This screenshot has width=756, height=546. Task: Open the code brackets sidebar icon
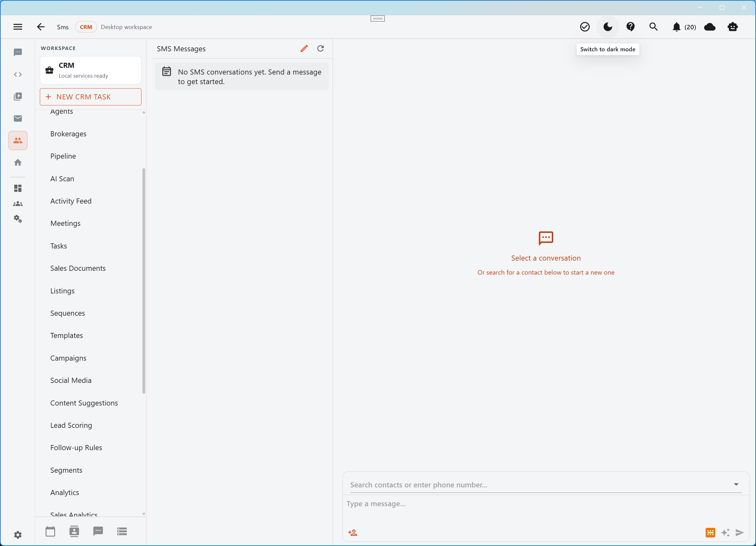(x=18, y=74)
